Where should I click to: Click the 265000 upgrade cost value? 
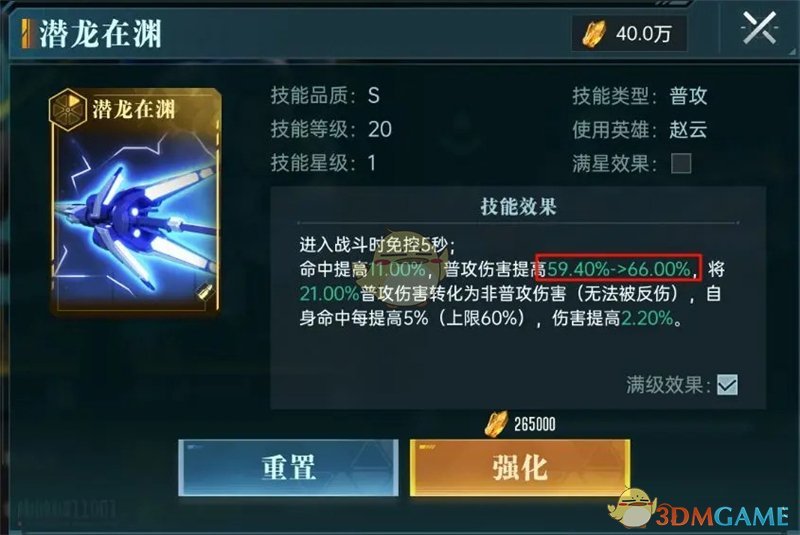click(x=534, y=424)
